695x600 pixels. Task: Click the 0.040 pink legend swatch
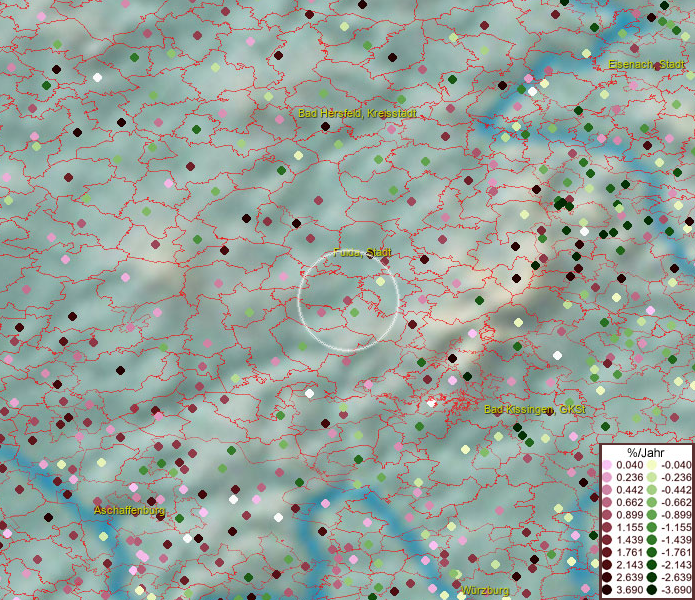[607, 465]
